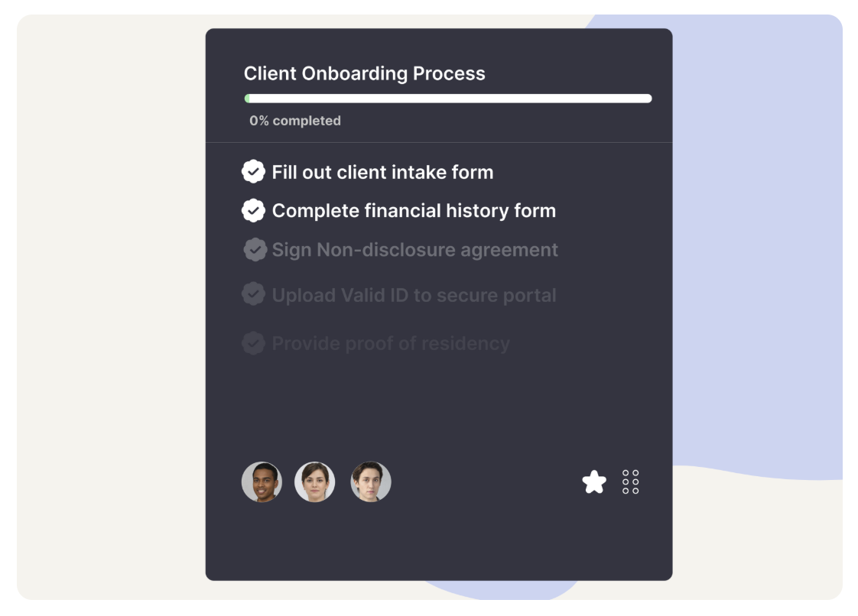This screenshot has height=616, width=858.
Task: Click the third avatar with dark hair
Action: 371,482
